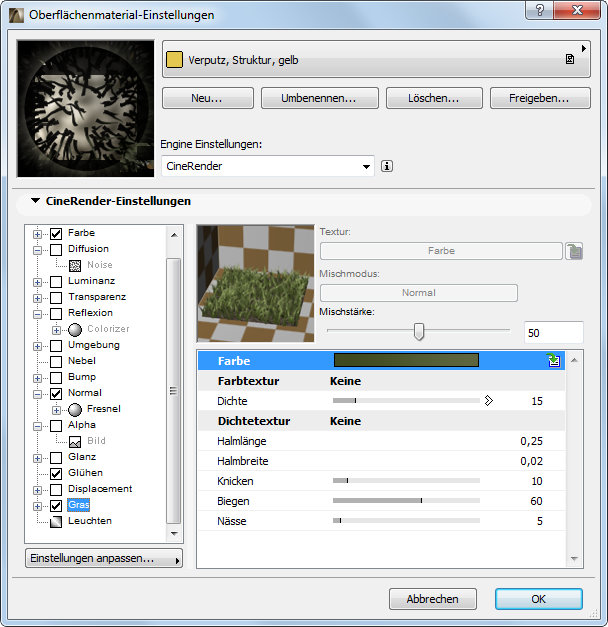Collapse the Alpha tree node

pyautogui.click(x=37, y=426)
